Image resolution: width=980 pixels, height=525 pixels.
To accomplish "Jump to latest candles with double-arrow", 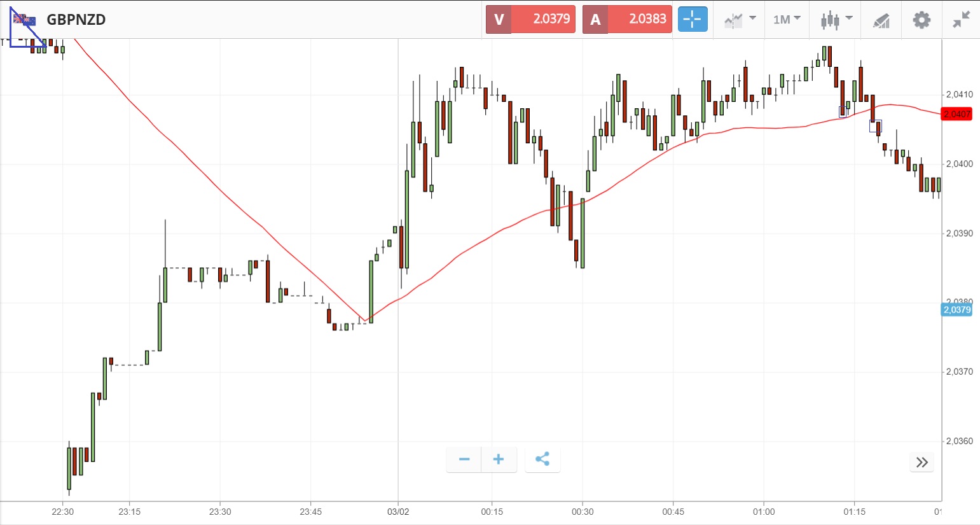I will tap(922, 462).
